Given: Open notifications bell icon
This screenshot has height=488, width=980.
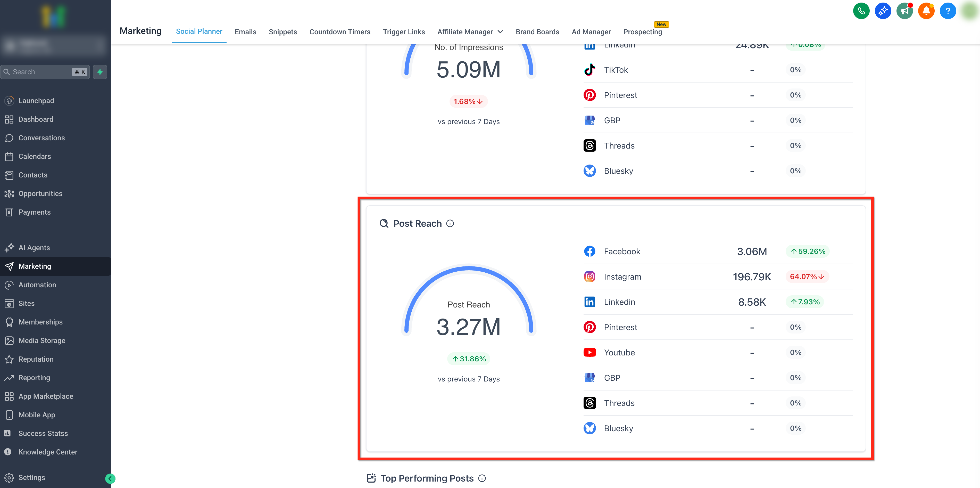Looking at the screenshot, I should coord(926,11).
